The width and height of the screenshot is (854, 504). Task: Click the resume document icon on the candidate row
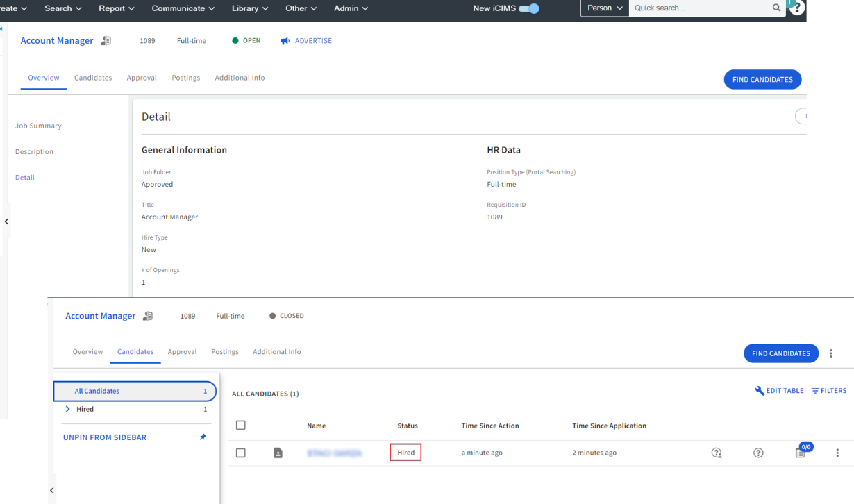(278, 453)
